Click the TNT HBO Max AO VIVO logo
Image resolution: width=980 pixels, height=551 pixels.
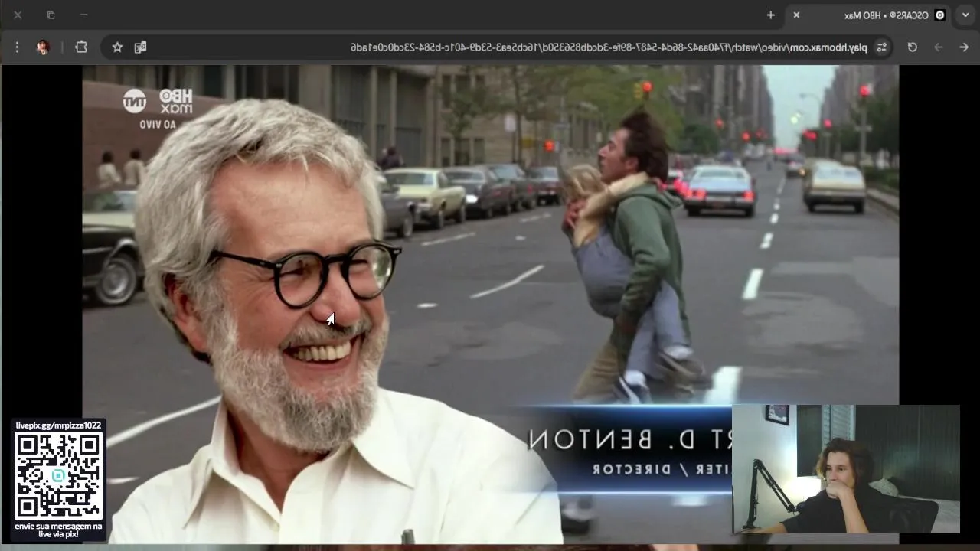tap(158, 108)
